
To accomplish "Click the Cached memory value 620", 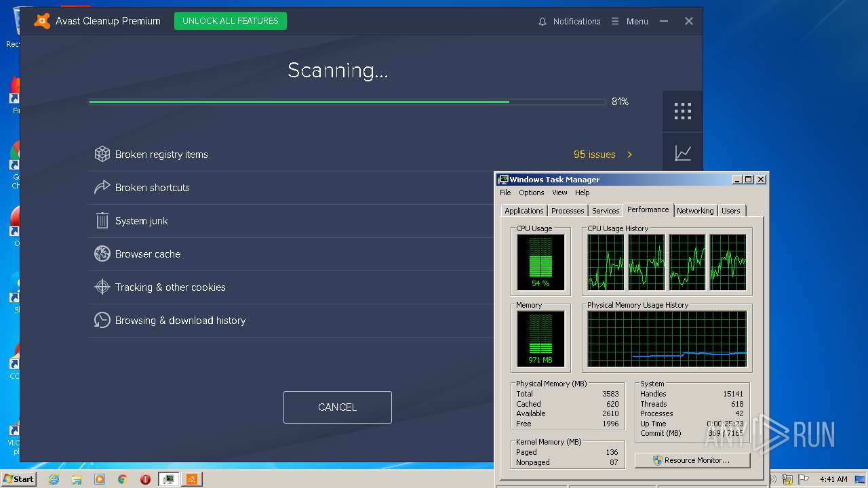I will (x=612, y=404).
